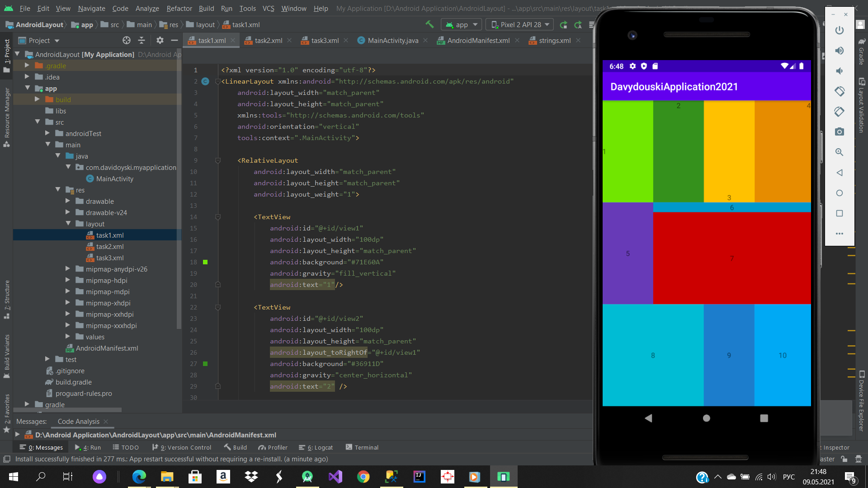Toggle the Device File Explorer panel
Screen dimensions: 868x488
(x=862, y=401)
